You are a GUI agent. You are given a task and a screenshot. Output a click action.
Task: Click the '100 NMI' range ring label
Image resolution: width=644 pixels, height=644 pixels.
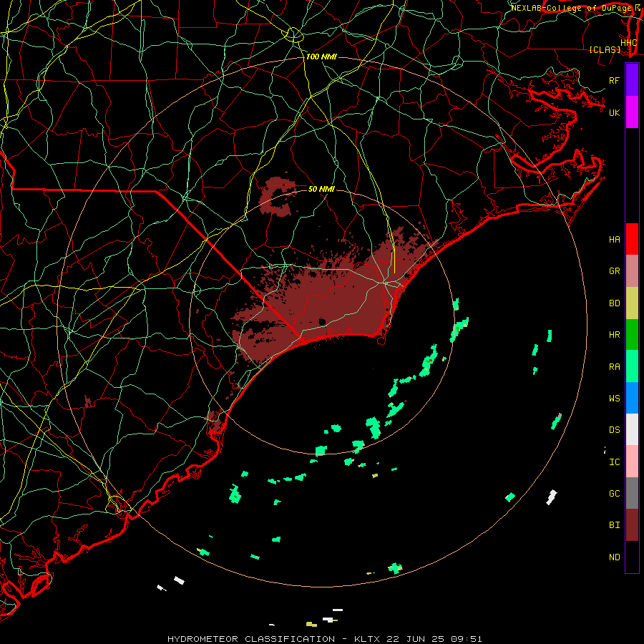321,57
